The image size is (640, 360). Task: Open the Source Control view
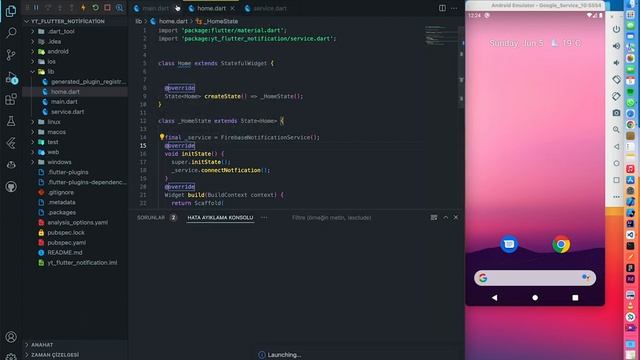[x=11, y=55]
